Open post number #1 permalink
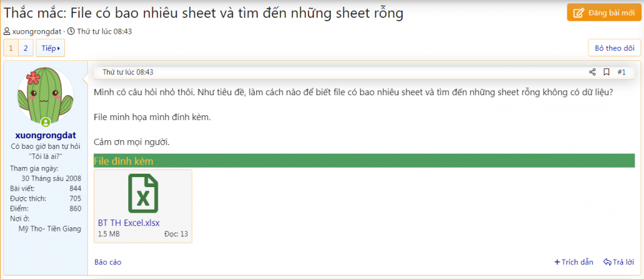Viewport: 644px width, 279px height. click(621, 72)
